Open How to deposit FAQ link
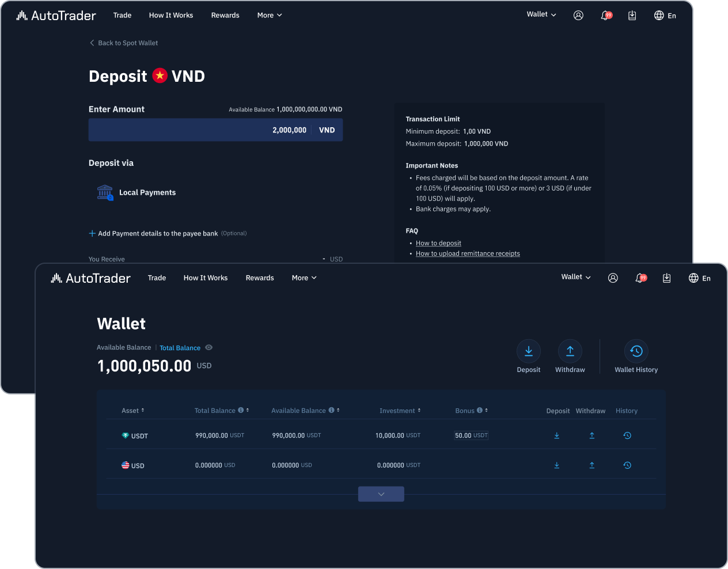Viewport: 728px width, 569px height. click(438, 243)
